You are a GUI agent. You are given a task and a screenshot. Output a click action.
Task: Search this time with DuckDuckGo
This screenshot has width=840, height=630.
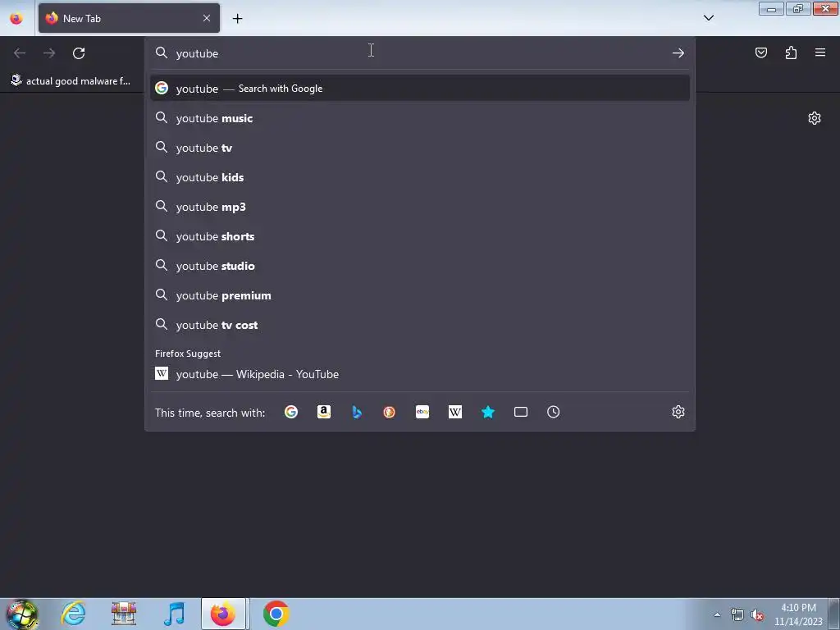coord(390,412)
